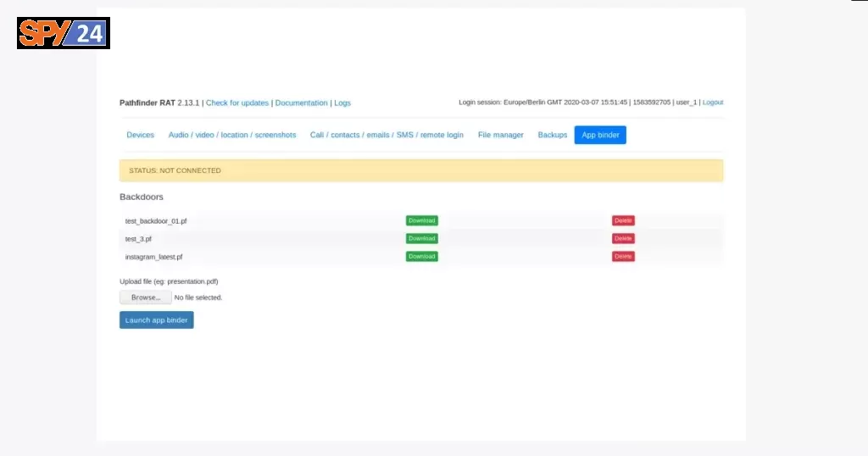Open Call / contacts / emails / SMS tab

click(387, 135)
